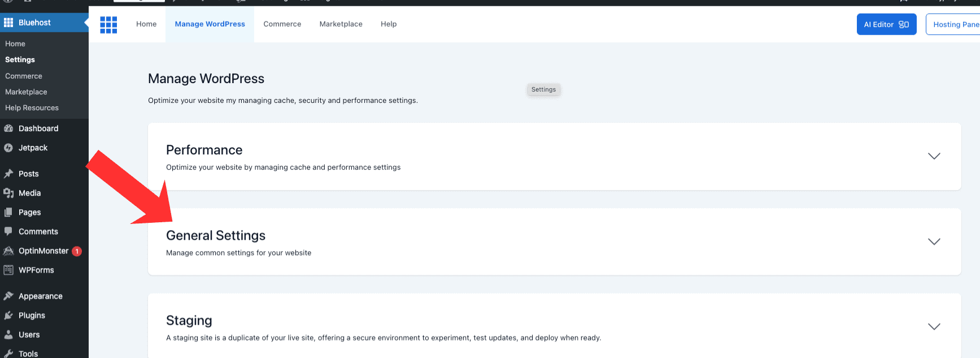Click the Bluehost grid logo in top bar
Viewport: 980px width, 358px height.
click(108, 25)
